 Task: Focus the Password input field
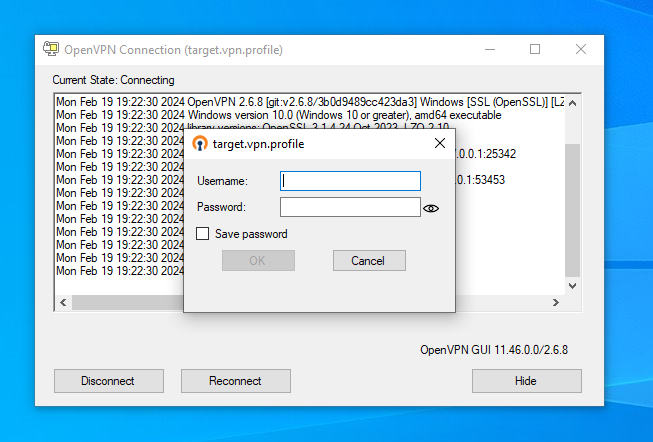350,207
